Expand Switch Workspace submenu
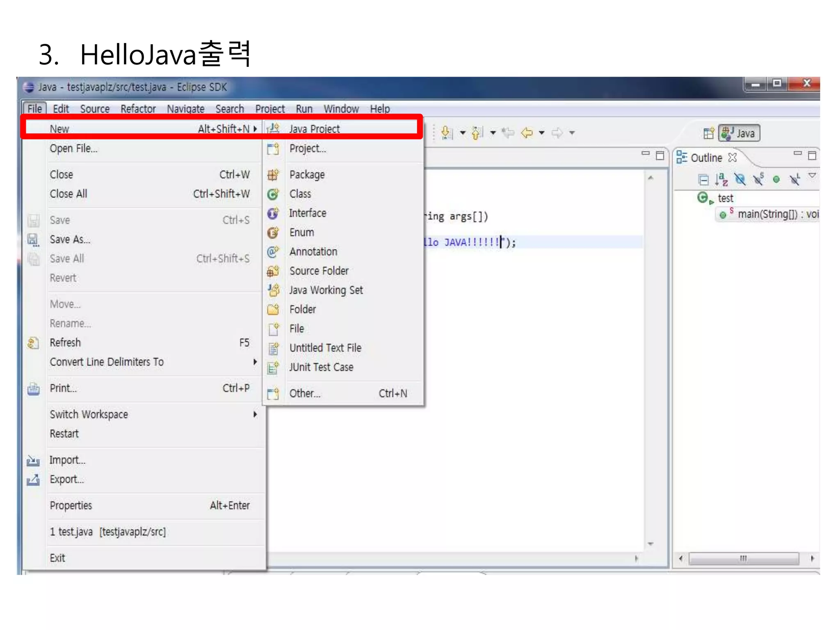The height and width of the screenshot is (630, 840). pyautogui.click(x=255, y=414)
